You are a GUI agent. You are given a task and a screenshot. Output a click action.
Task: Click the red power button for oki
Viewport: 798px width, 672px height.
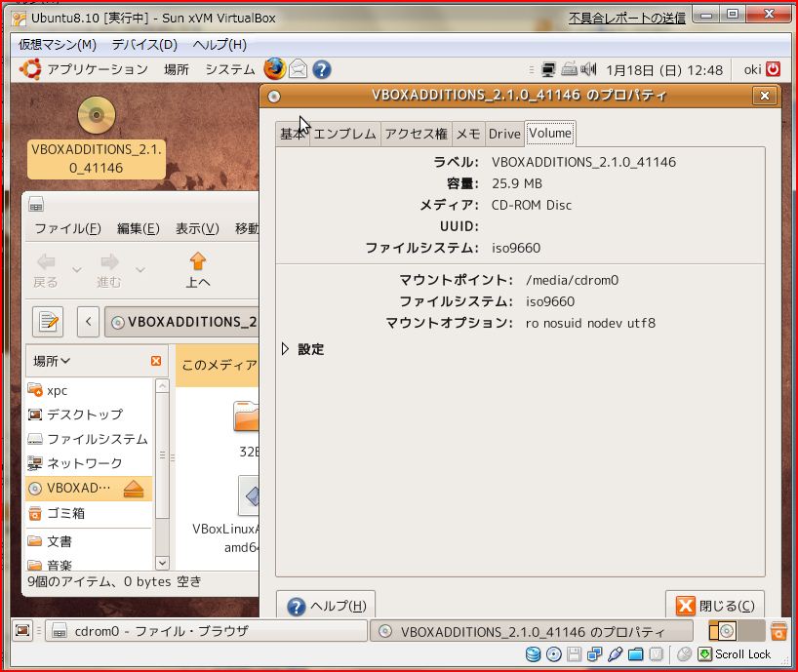(773, 68)
